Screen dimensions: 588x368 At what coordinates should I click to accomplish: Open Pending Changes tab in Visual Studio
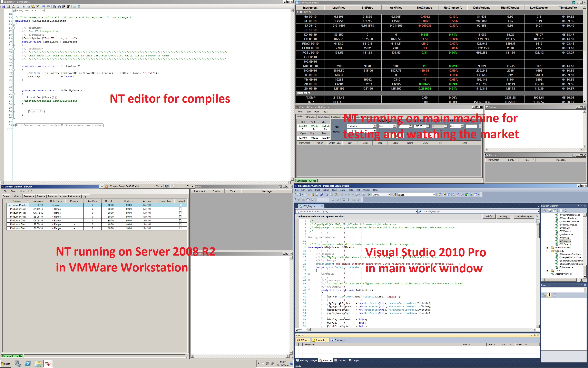point(307,360)
